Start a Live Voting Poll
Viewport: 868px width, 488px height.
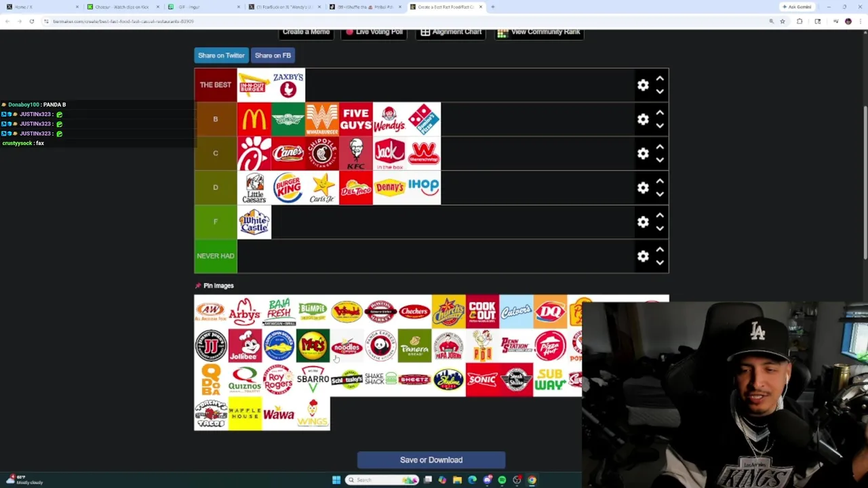[374, 32]
